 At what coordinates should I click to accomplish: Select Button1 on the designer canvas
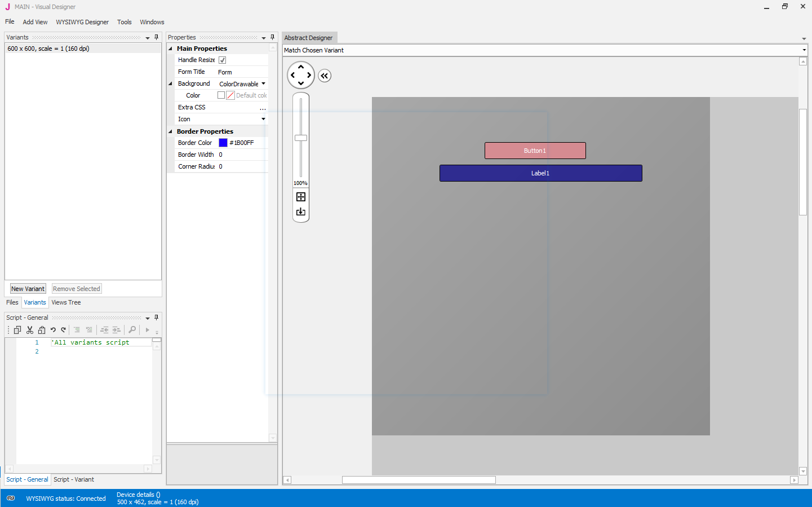click(x=535, y=151)
